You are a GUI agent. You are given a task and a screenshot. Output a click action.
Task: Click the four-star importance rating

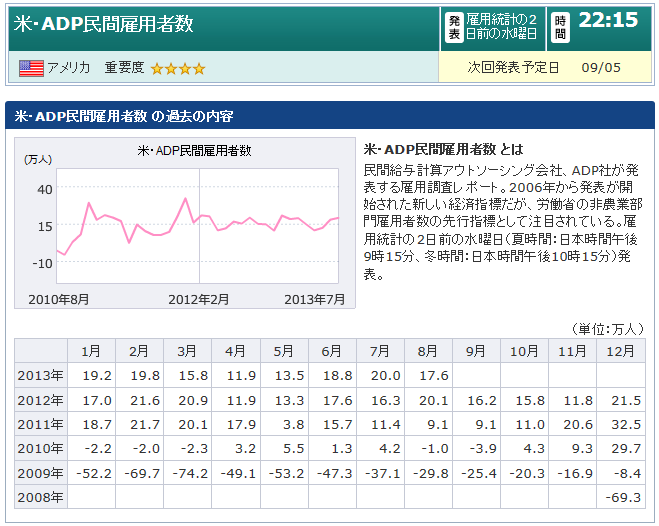178,68
